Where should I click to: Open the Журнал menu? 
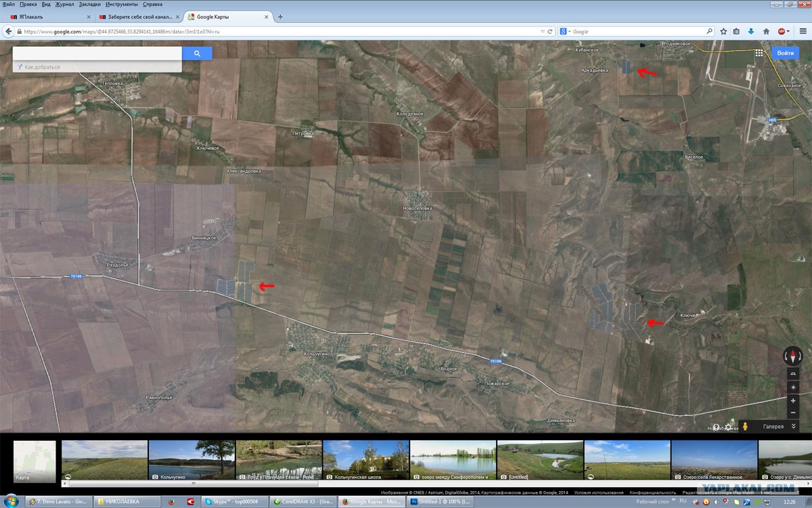65,4
